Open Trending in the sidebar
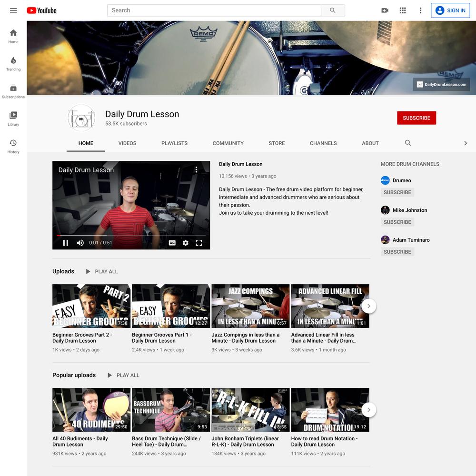Viewport: 476px width, 476px height. click(x=13, y=64)
